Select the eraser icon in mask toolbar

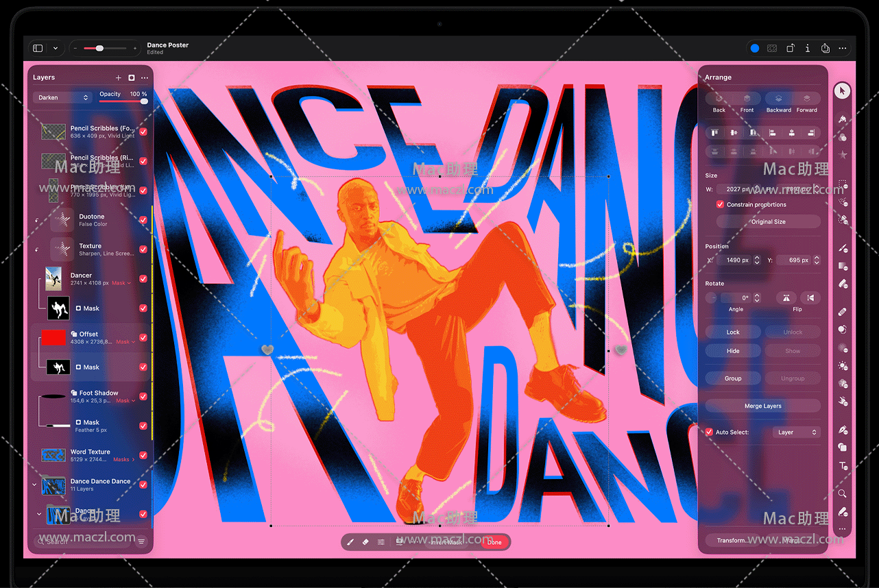[x=365, y=542]
